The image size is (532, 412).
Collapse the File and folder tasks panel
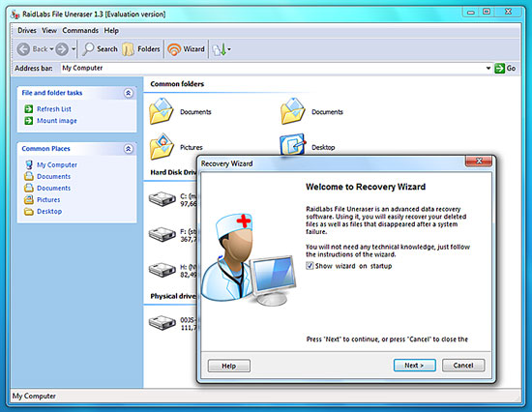pos(129,93)
